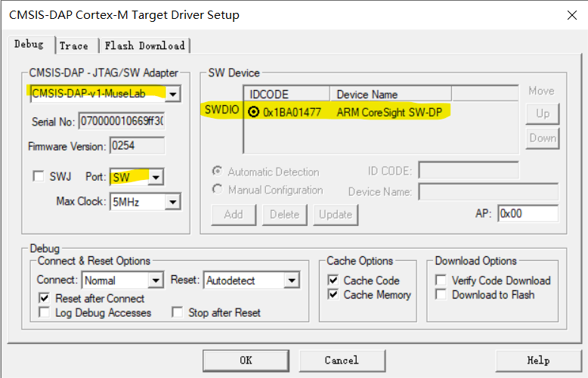Select ARM CoreSight SW-DP device name
The image size is (588, 378).
click(389, 112)
